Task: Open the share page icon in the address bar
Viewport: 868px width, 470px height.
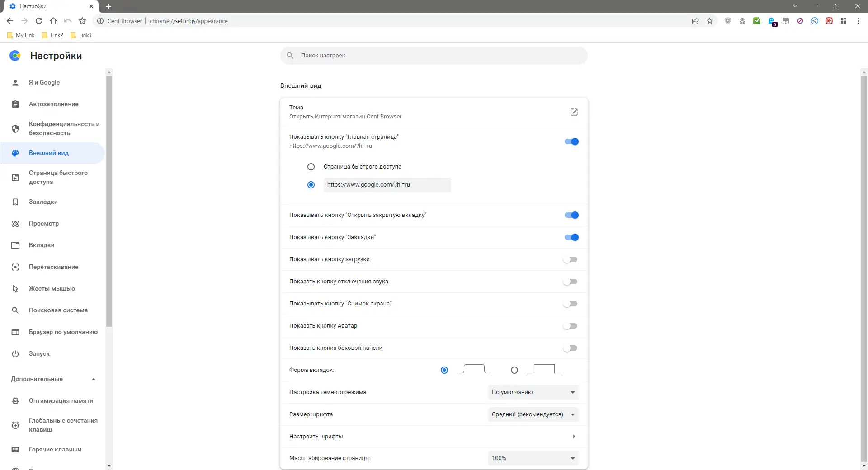Action: pyautogui.click(x=695, y=21)
